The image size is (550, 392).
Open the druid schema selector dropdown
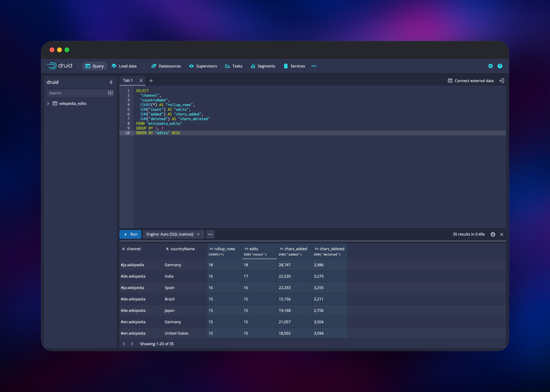pyautogui.click(x=80, y=82)
